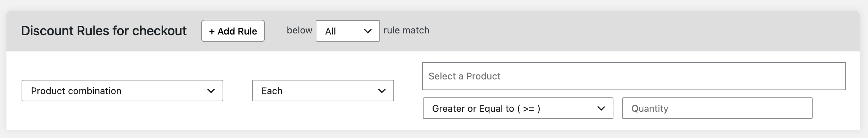
Task: Click into the Quantity input box
Action: click(717, 108)
